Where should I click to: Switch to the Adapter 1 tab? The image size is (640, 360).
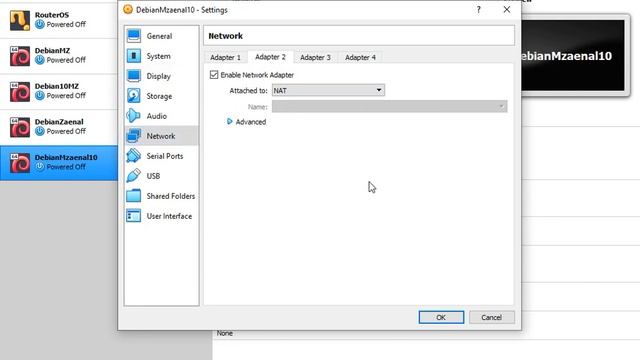tap(225, 58)
